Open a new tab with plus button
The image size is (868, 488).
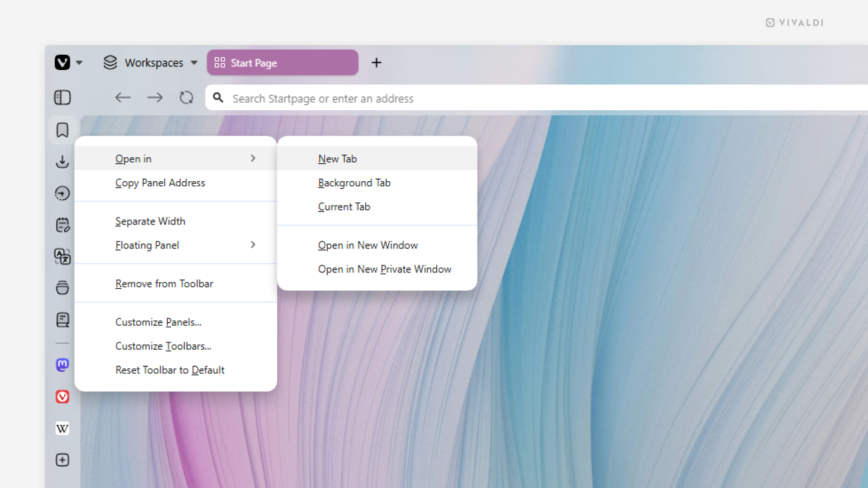[376, 63]
